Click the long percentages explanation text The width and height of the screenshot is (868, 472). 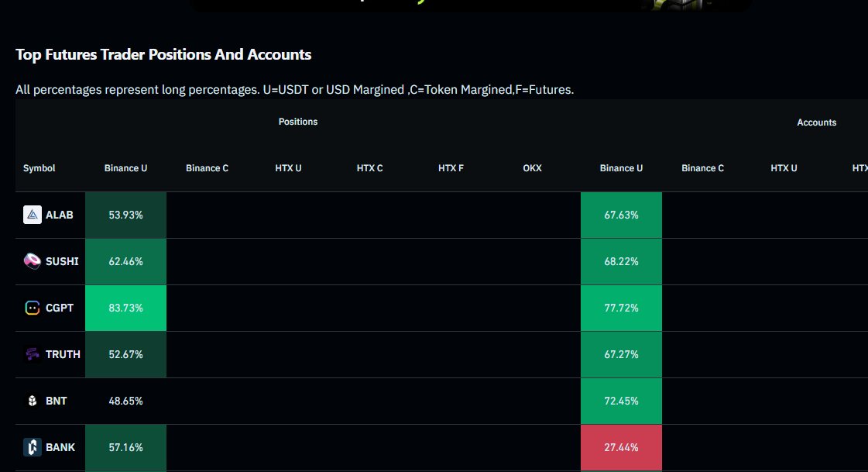click(x=294, y=90)
